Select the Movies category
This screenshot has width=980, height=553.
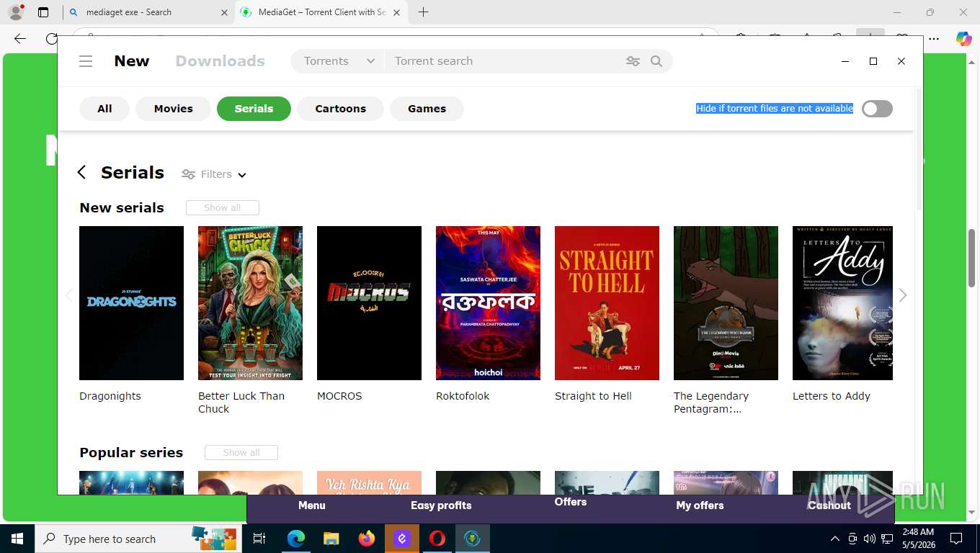point(173,109)
